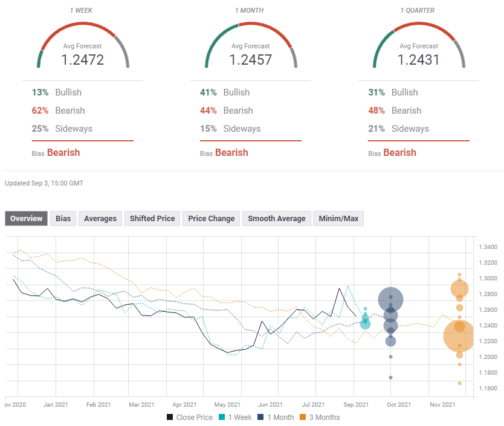504x426 pixels.
Task: Open the Bias chart tab
Action: tap(63, 219)
